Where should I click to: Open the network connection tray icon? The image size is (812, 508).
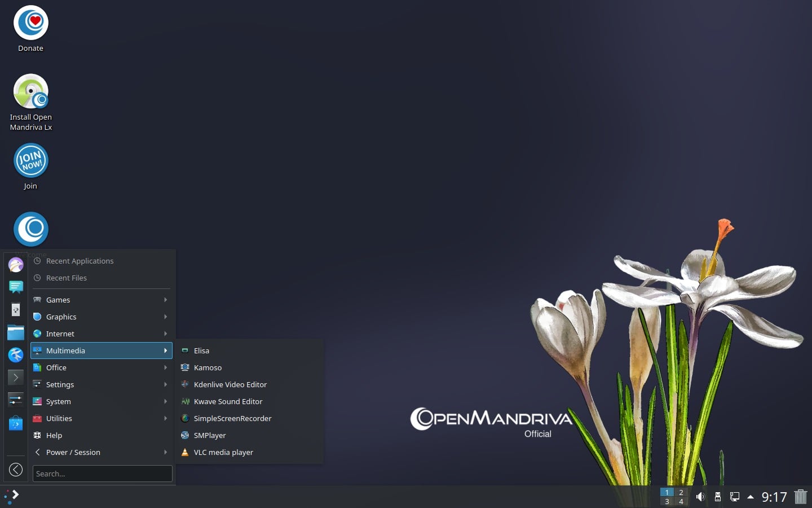[x=734, y=497]
